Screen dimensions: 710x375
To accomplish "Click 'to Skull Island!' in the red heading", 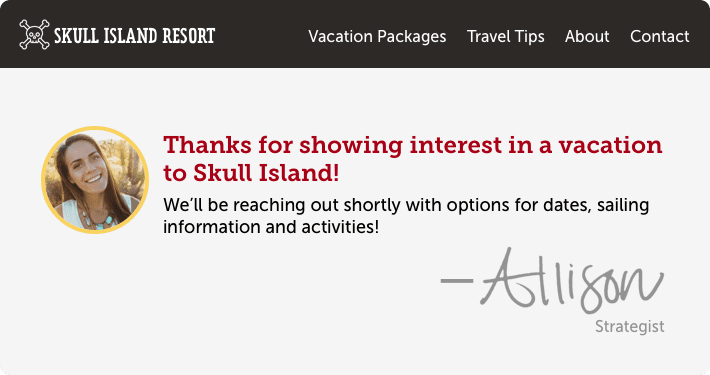I will point(251,173).
